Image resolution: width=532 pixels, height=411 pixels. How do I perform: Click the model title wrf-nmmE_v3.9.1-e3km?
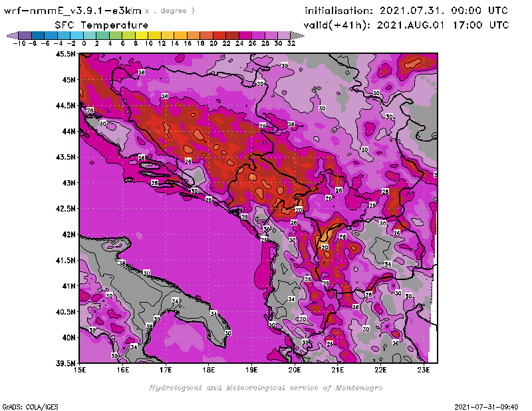tap(72, 11)
